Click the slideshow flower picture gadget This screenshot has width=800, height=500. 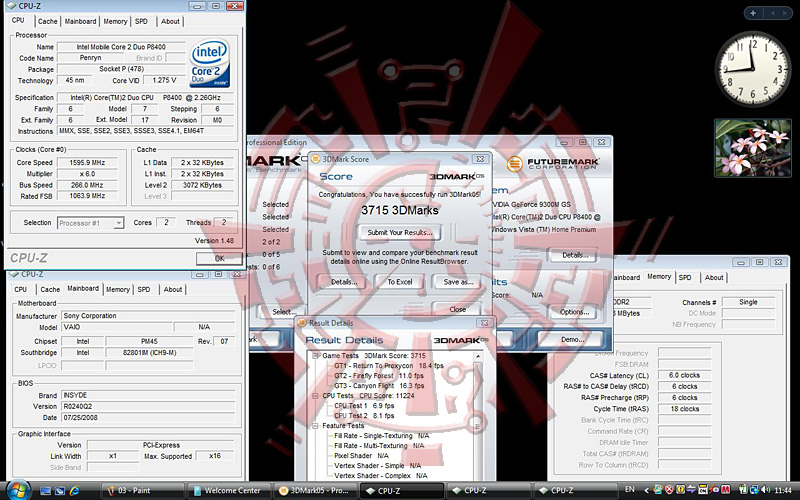pyautogui.click(x=753, y=148)
